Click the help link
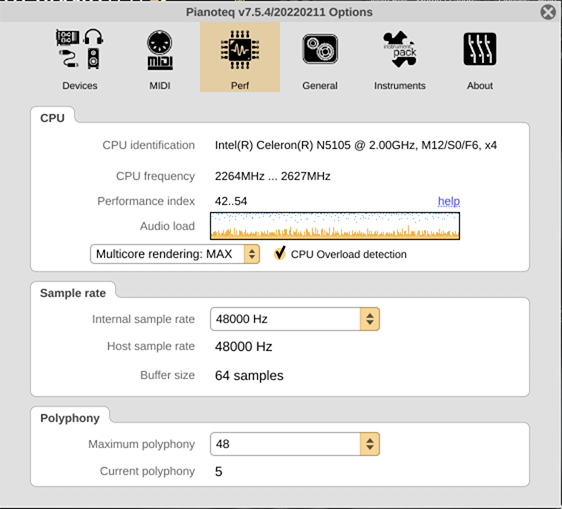This screenshot has width=562, height=509. pos(449,201)
